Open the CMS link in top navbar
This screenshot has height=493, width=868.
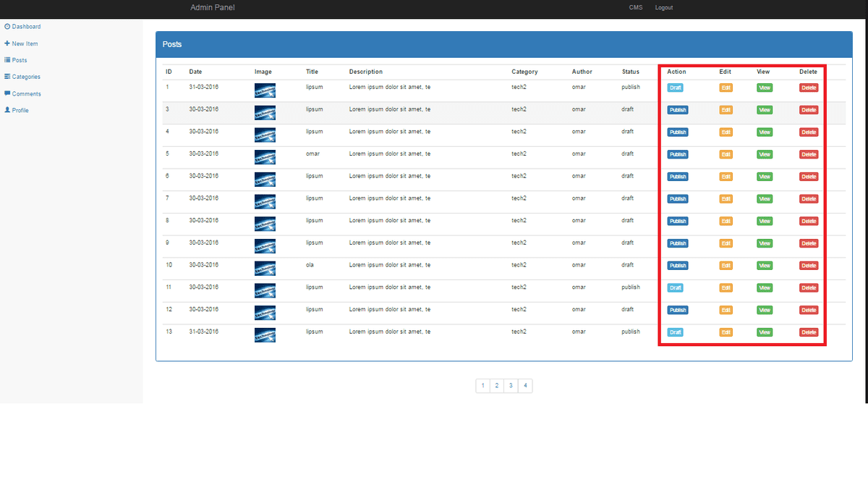tap(635, 7)
